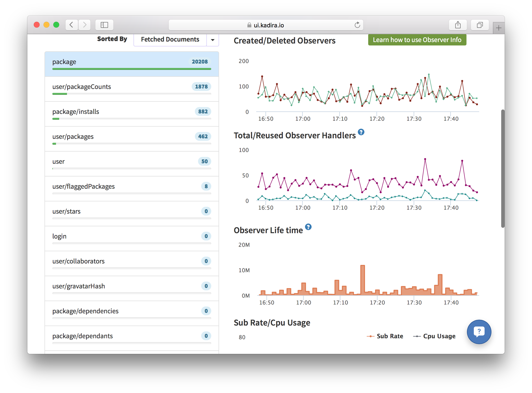Viewport: 532px width, 393px height.
Task: Click Learn how to use Observer Info
Action: pos(417,40)
